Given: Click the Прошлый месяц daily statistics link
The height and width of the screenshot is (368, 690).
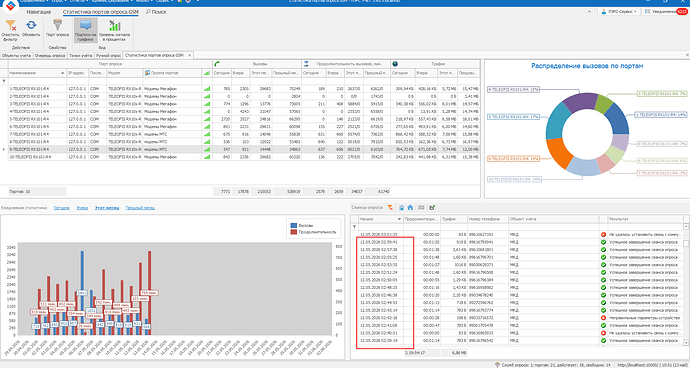Looking at the screenshot, I should 140,208.
